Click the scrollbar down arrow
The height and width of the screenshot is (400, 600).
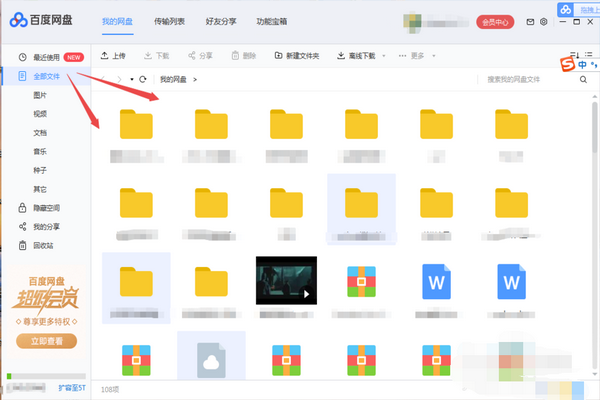pyautogui.click(x=594, y=374)
